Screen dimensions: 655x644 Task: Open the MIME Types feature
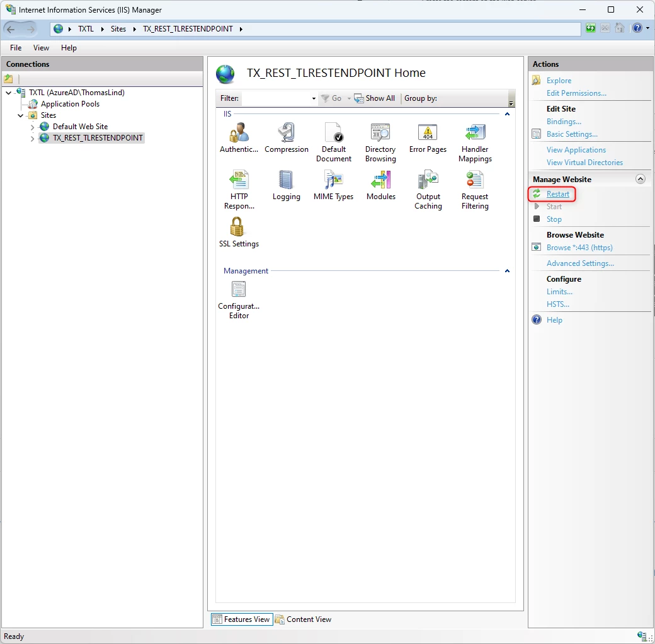point(333,185)
